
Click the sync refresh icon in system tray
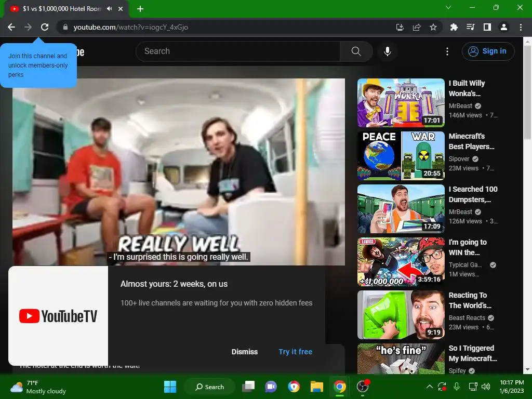point(442,387)
